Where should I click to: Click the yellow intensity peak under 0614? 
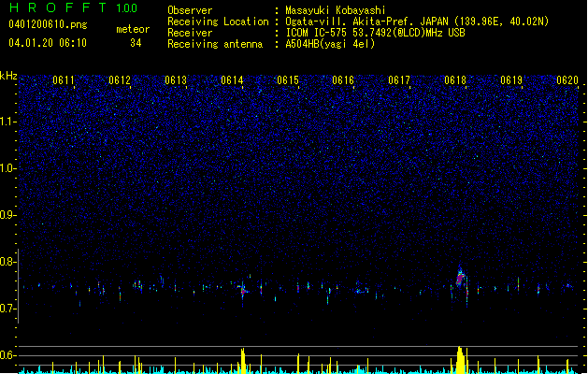243,361
